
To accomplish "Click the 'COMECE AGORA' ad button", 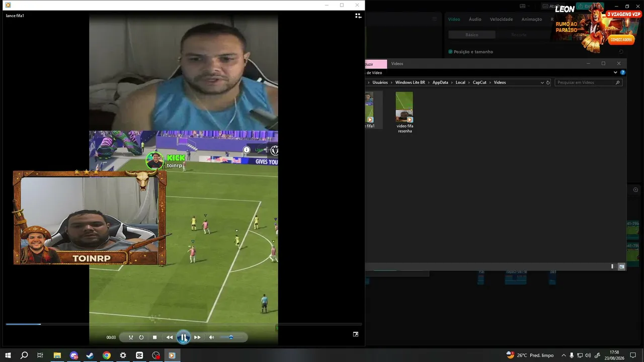I will [621, 40].
